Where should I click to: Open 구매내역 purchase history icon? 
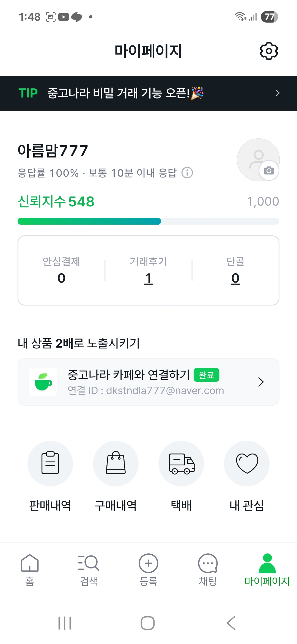(116, 463)
